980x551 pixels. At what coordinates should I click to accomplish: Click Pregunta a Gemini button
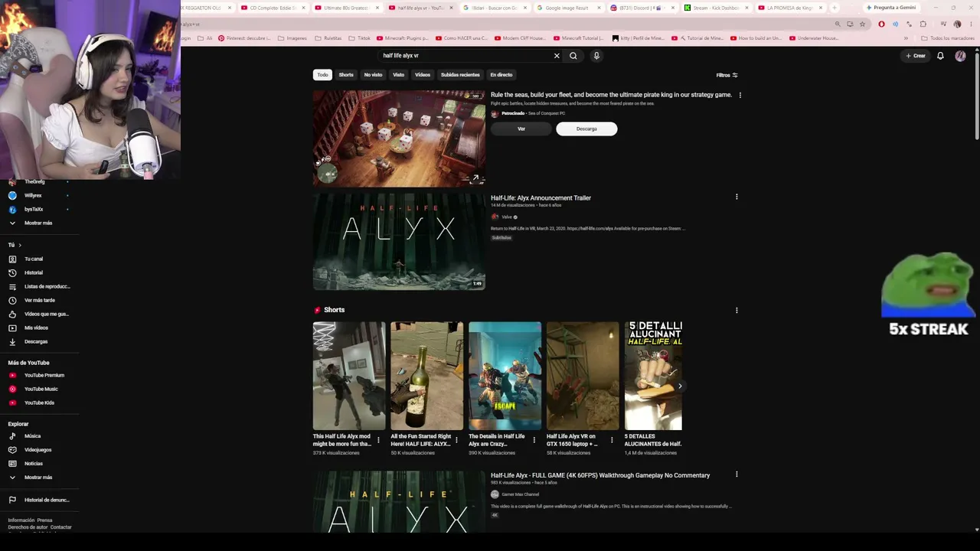(x=891, y=8)
